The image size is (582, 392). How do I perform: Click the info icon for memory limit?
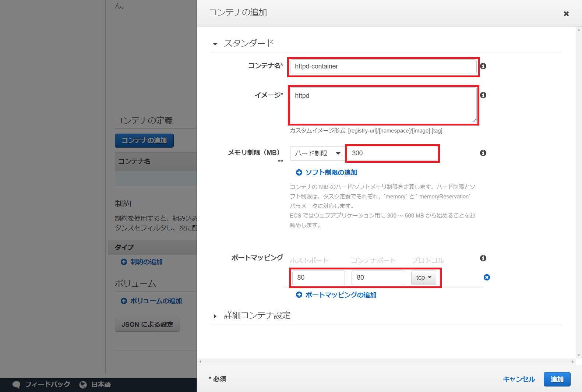tap(483, 153)
